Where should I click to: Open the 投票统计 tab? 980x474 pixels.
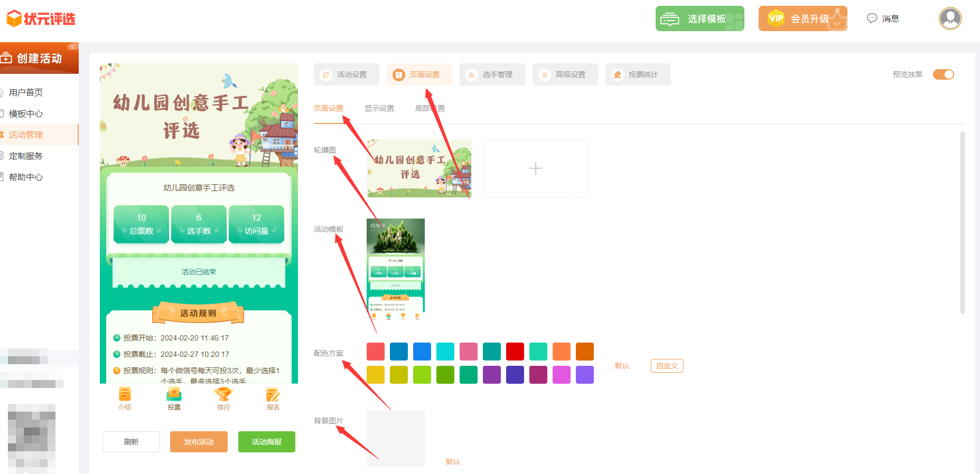pos(638,74)
